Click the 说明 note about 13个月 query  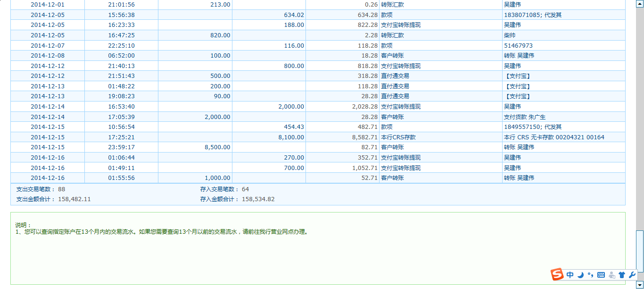(162, 232)
